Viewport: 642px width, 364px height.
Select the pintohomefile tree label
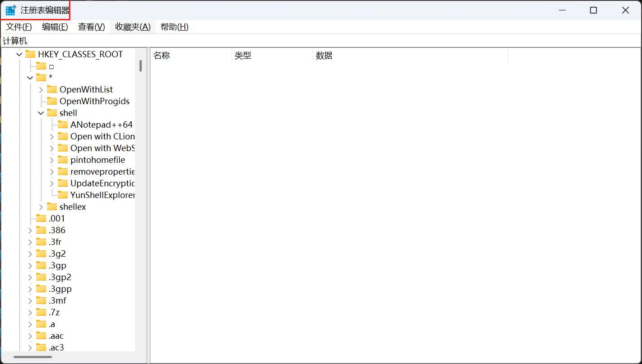tap(98, 160)
